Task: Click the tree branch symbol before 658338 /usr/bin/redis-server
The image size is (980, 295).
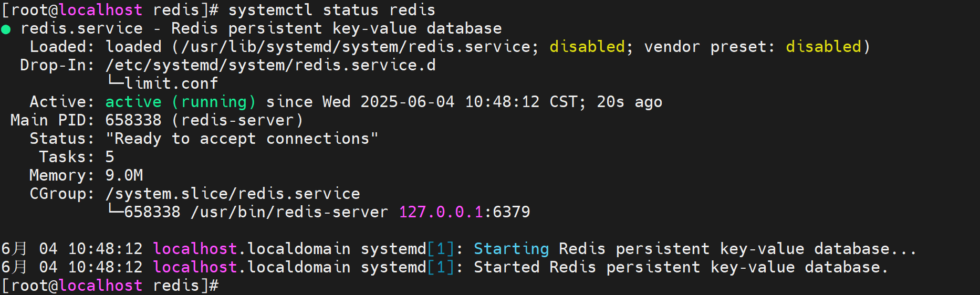Action: (115, 210)
